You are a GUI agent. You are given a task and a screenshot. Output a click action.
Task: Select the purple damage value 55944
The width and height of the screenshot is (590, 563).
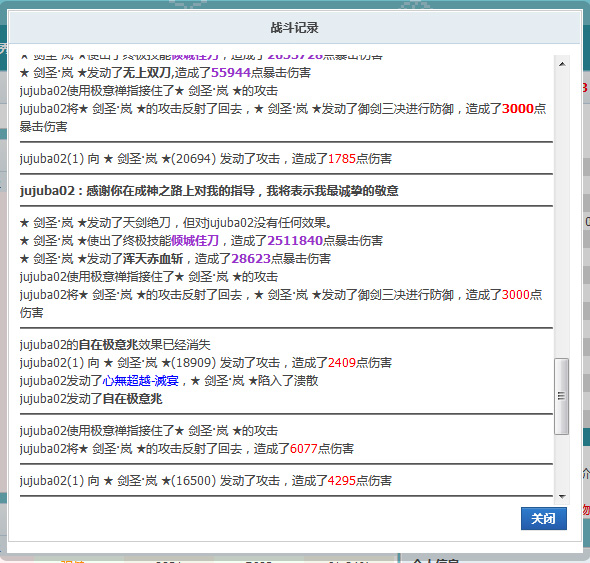(231, 72)
